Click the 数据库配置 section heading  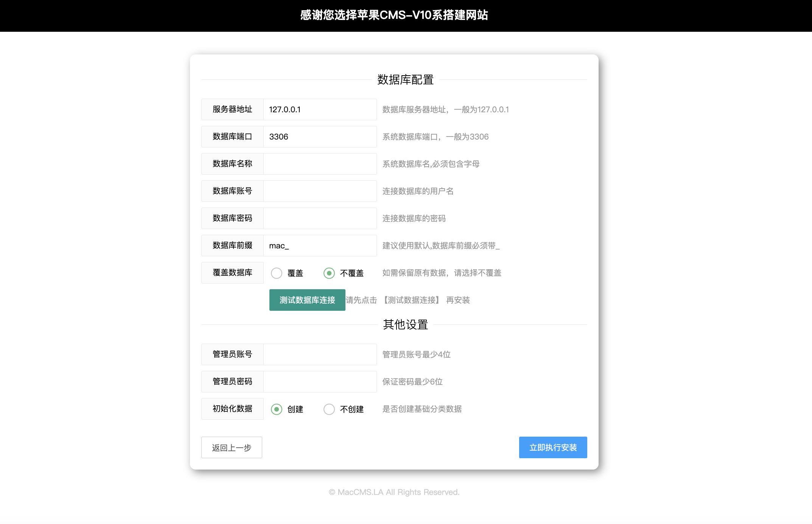405,80
